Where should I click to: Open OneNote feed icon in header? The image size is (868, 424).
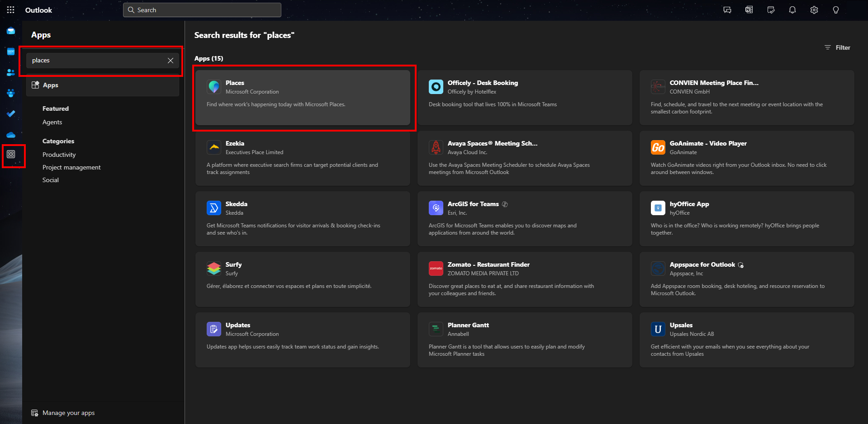coord(749,10)
